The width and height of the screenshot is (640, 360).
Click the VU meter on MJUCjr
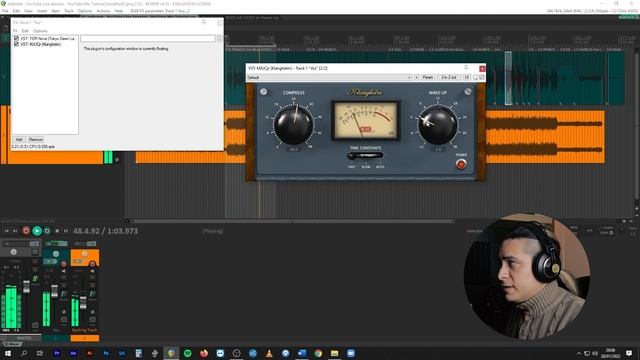365,120
